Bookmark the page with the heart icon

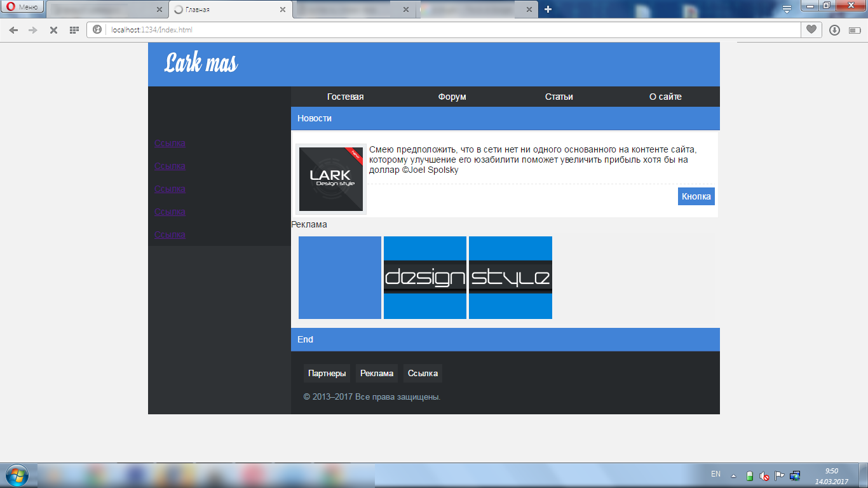(811, 30)
